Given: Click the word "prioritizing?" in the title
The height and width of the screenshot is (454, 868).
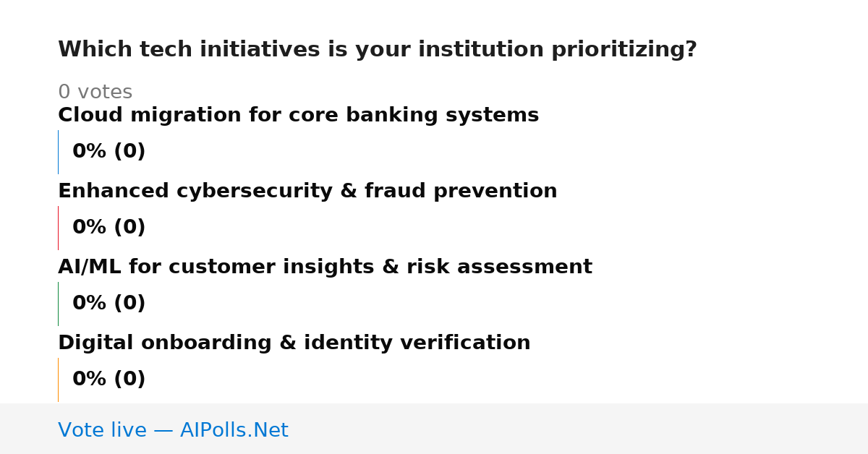Looking at the screenshot, I should pos(624,50).
